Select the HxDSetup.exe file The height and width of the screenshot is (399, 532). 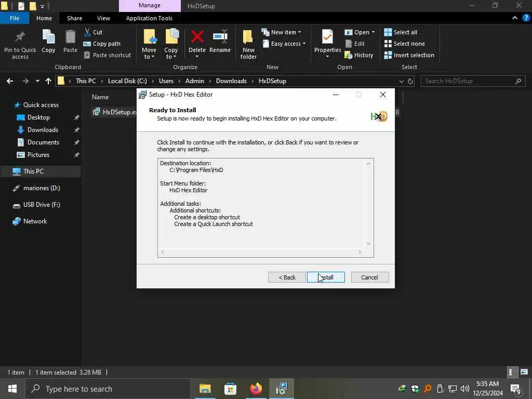pos(114,112)
